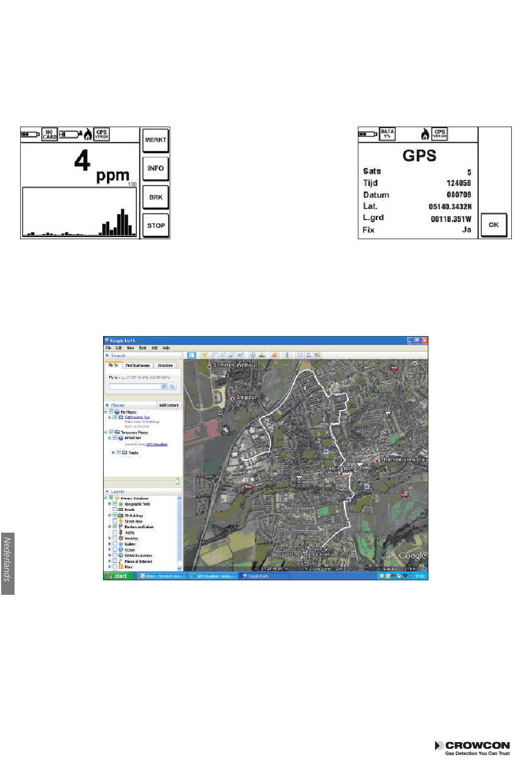The image size is (532, 764).
Task: Toggle the Geographic Web layer checkbox
Action: click(x=115, y=504)
